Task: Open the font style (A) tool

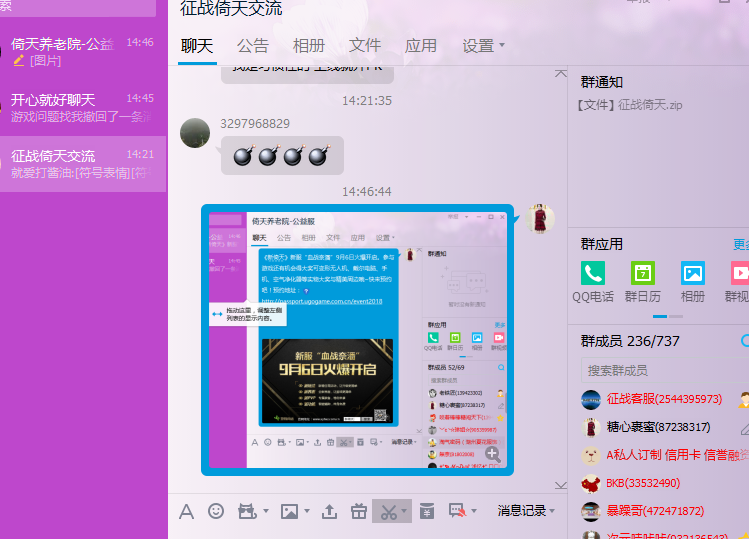Action: (x=186, y=511)
